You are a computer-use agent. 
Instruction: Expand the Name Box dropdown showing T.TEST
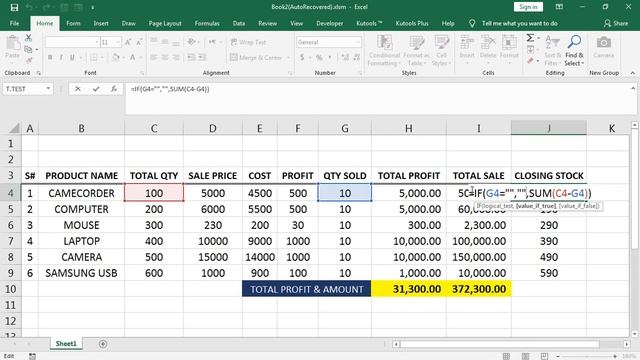48,89
